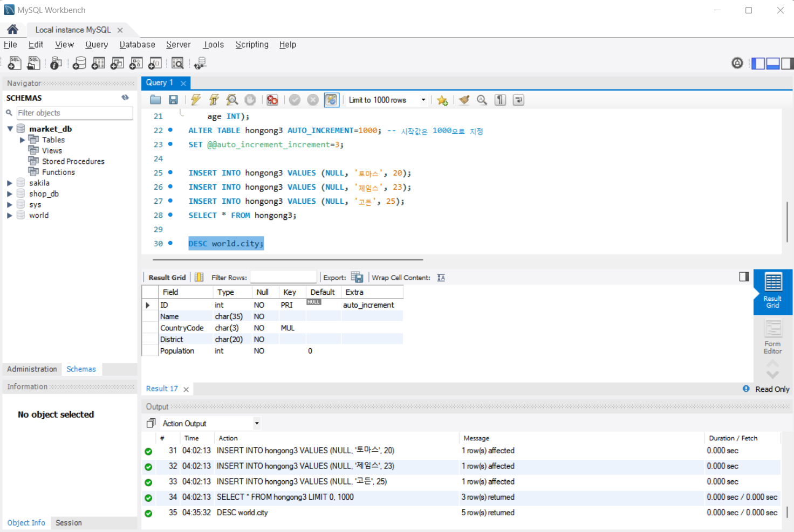The height and width of the screenshot is (532, 794).
Task: Open the Action Output dropdown
Action: 257,423
